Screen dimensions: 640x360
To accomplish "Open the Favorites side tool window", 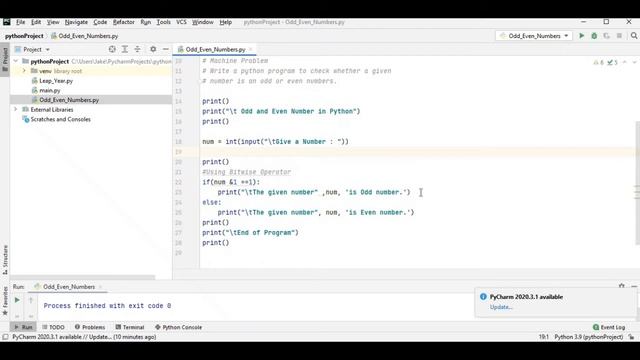I will click(5, 301).
